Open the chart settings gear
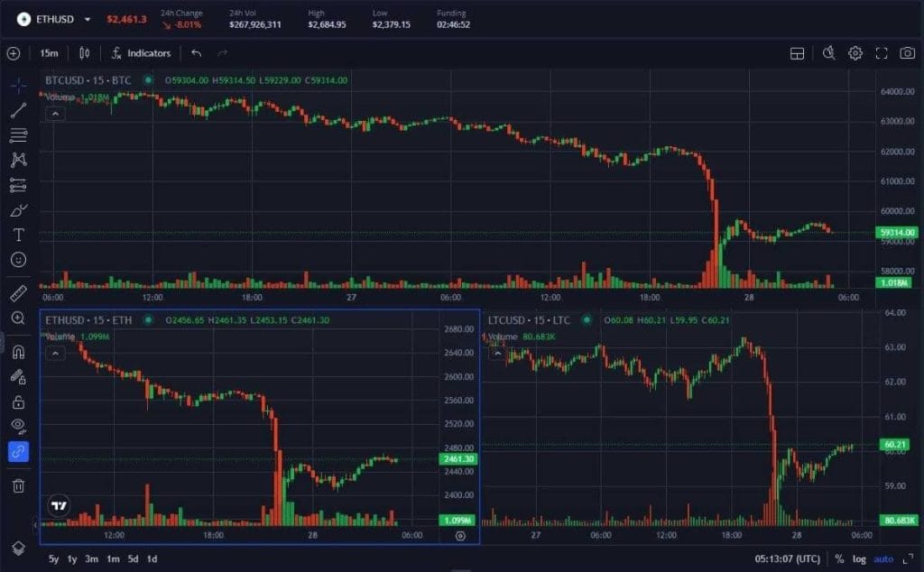The height and width of the screenshot is (572, 924). [855, 54]
